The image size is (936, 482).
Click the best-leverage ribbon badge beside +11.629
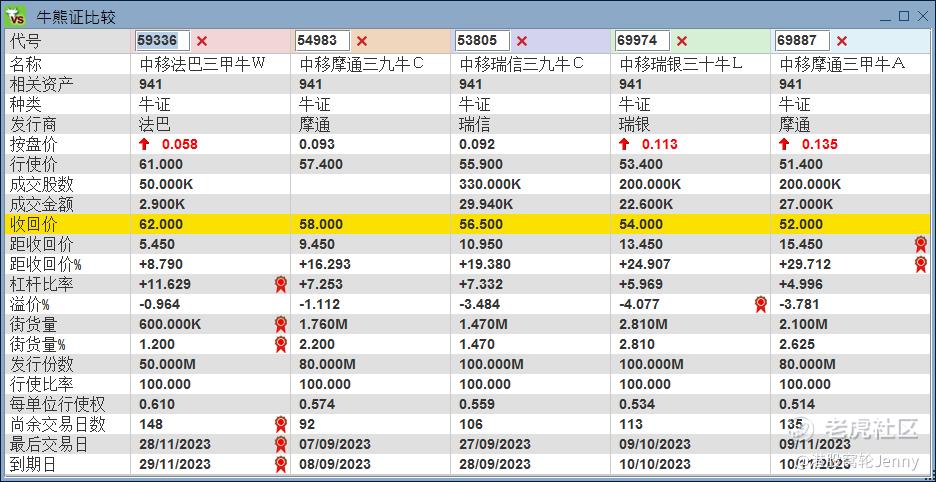pos(281,284)
